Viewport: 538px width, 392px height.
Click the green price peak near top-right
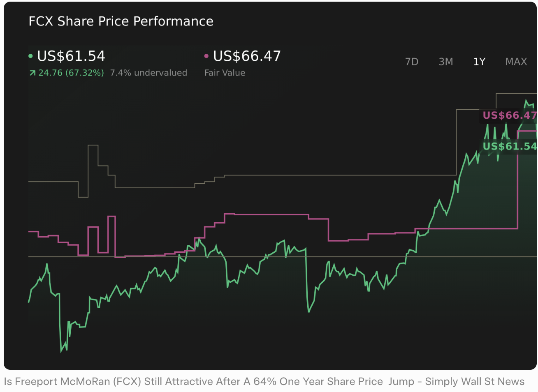[x=526, y=101]
